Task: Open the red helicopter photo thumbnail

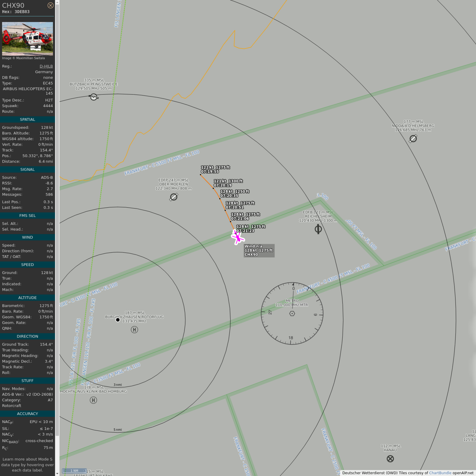Action: point(27,39)
